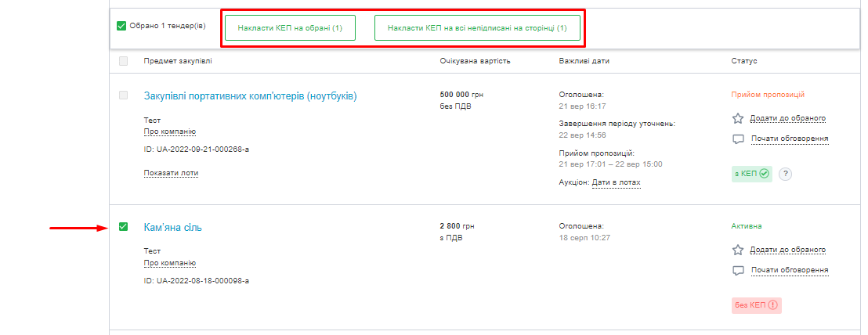
Task: Click star icon for Кам'яна сіль tender
Action: pos(737,250)
